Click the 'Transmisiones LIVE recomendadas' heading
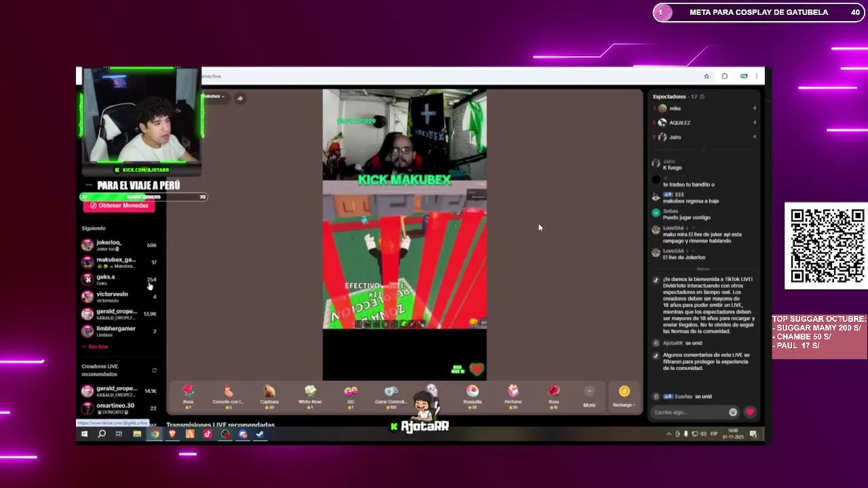The image size is (868, 488). (220, 425)
